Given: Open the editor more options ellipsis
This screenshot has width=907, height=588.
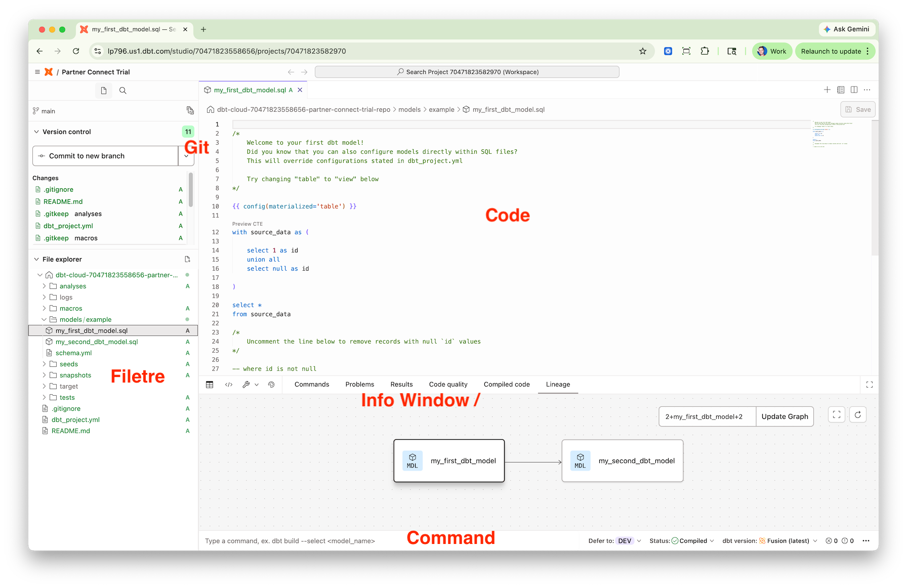Looking at the screenshot, I should [867, 90].
